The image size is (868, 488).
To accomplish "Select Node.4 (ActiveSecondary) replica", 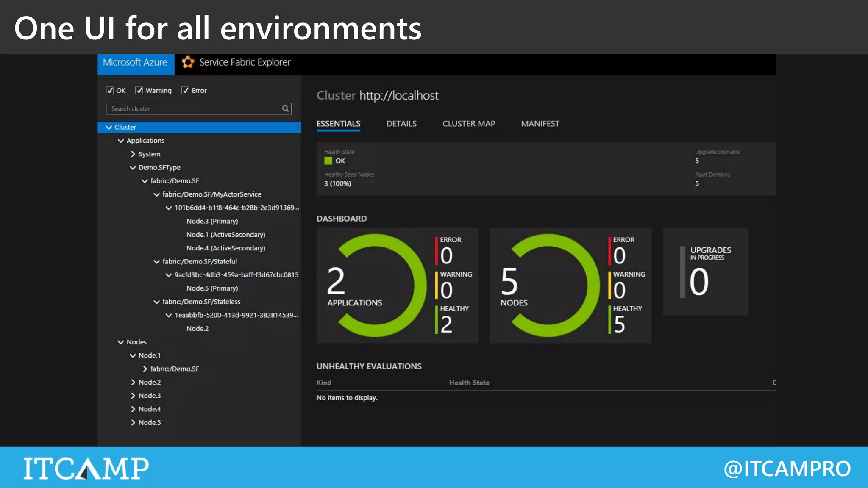I will [226, 248].
